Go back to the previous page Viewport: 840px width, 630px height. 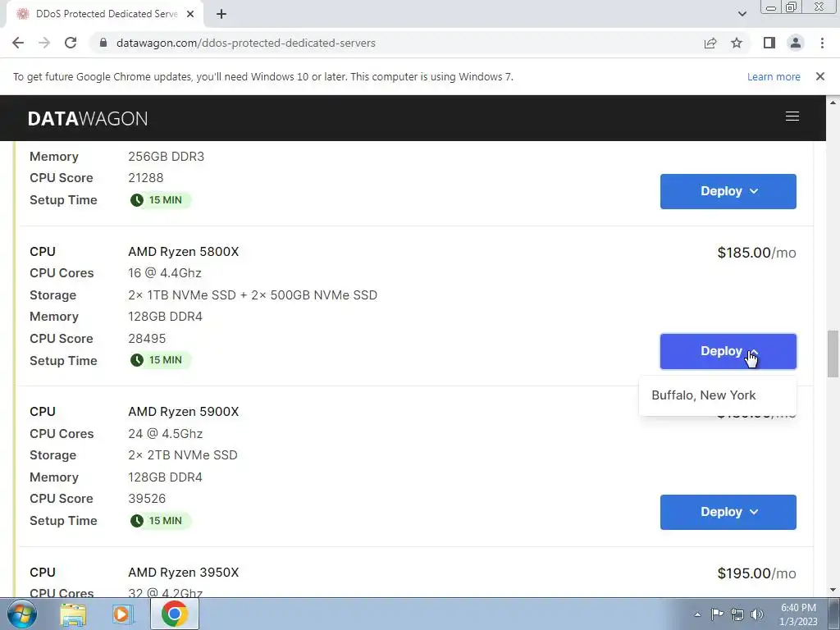tap(18, 43)
